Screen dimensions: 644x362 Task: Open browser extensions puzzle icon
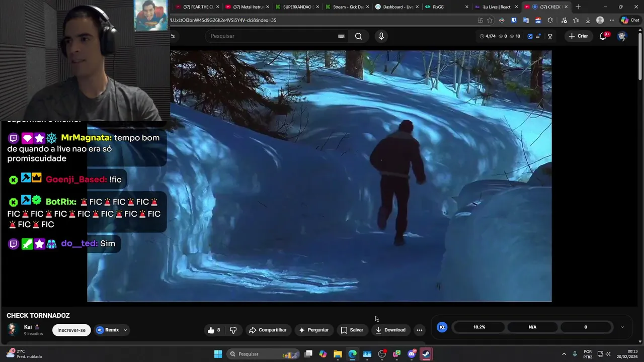click(x=550, y=20)
